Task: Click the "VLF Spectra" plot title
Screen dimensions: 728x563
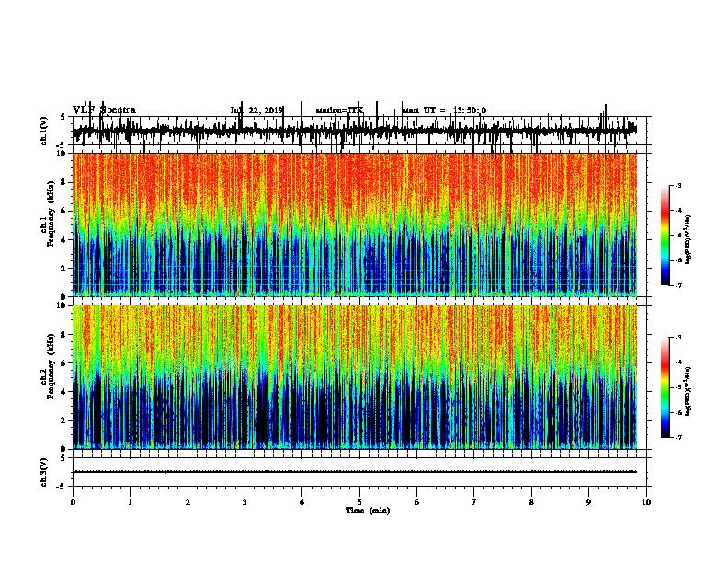Action: (x=104, y=109)
